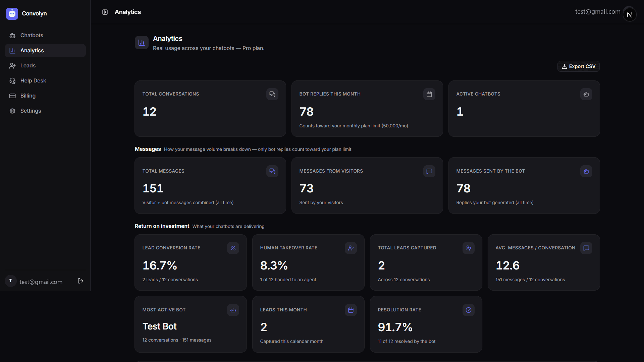Viewport: 644px width, 362px height.
Task: Click the 91.7% resolution rate value
Action: [x=395, y=327]
